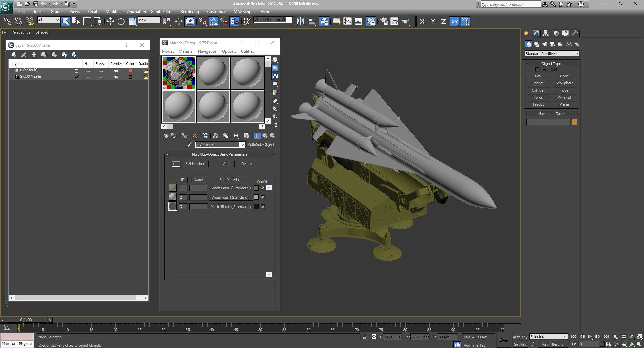The image size is (644, 348).
Task: Pick material from object eyedropper
Action: pyautogui.click(x=190, y=144)
